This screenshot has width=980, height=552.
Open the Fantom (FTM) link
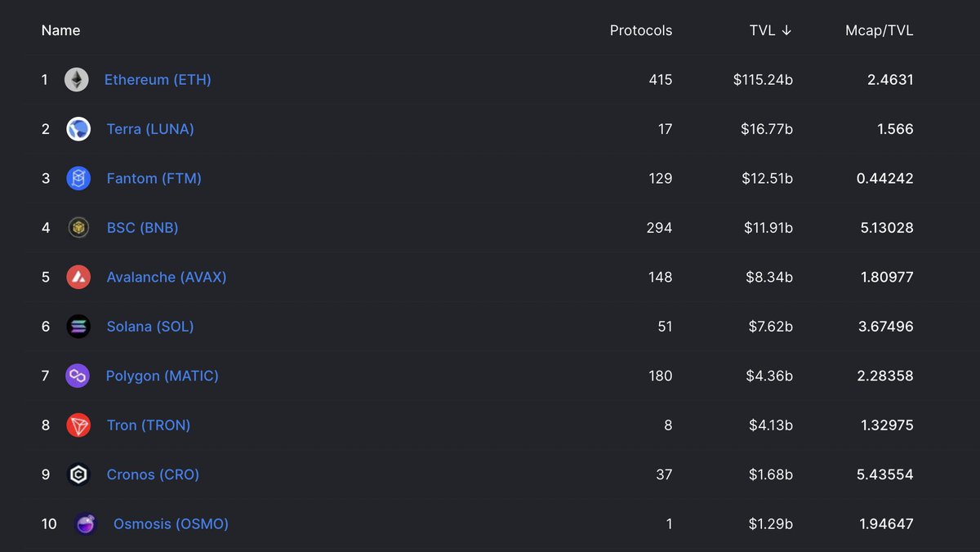(x=154, y=178)
